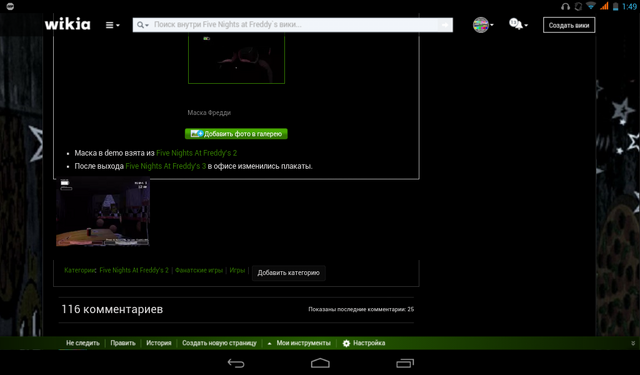Select the 116 комментариев heading
This screenshot has height=375, width=640.
[112, 309]
